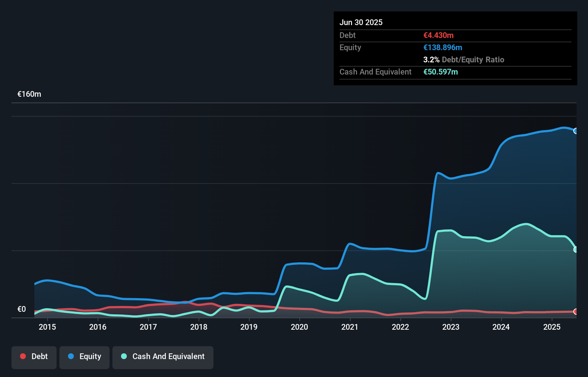
Task: Click the Jun 30 2025 tooltip date
Action: click(x=361, y=22)
